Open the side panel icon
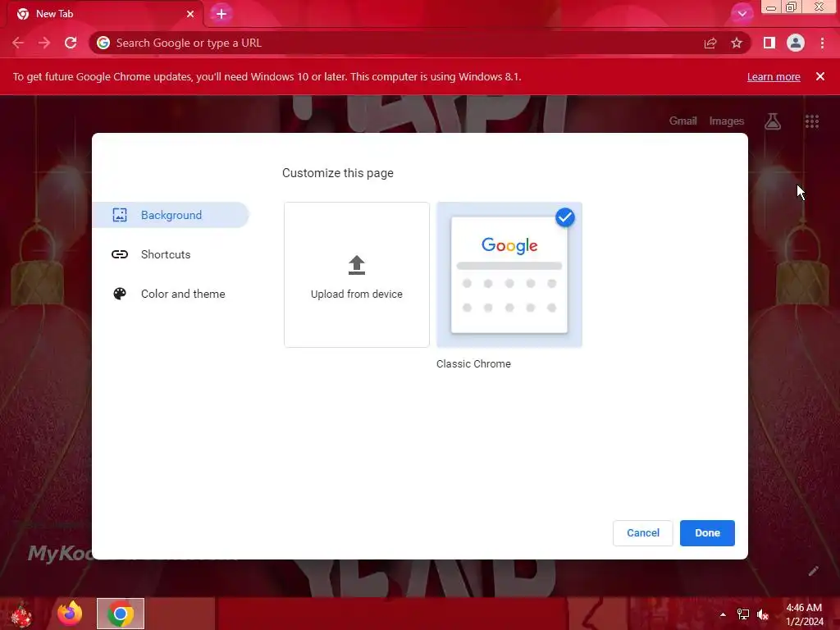The image size is (840, 630). tap(769, 43)
